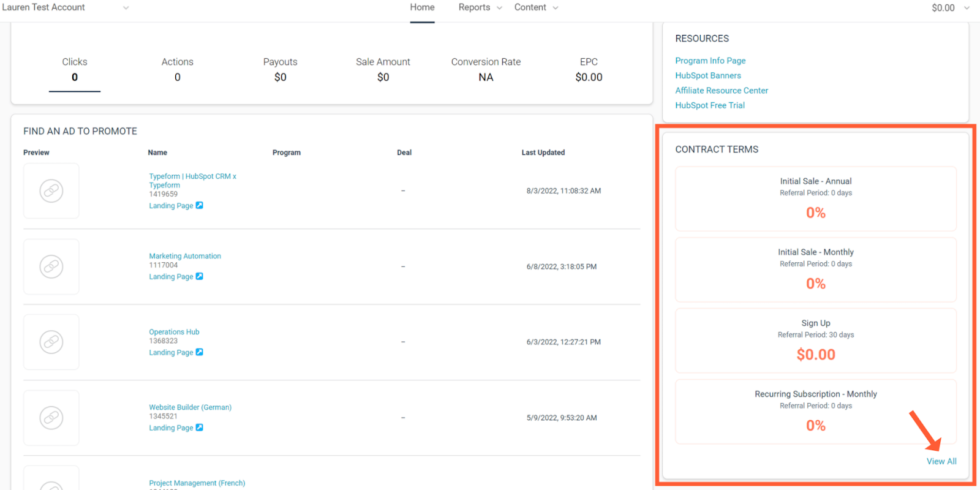Click the Lauren Test Account name
Viewport: 980px width, 490px height.
(x=43, y=7)
